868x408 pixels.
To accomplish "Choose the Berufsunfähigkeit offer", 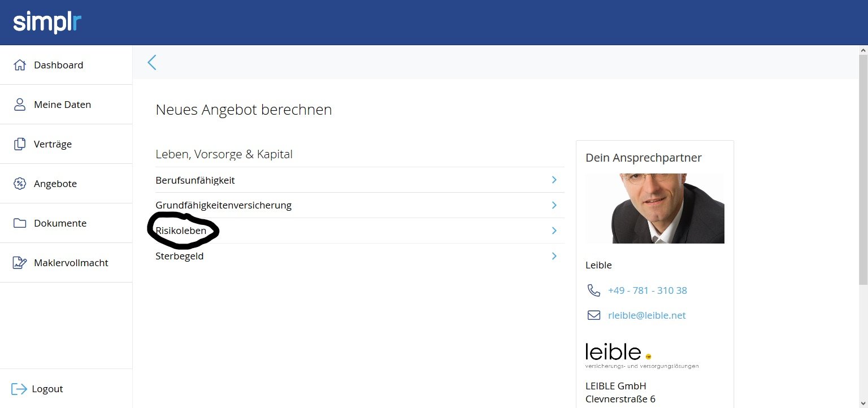I will (360, 180).
